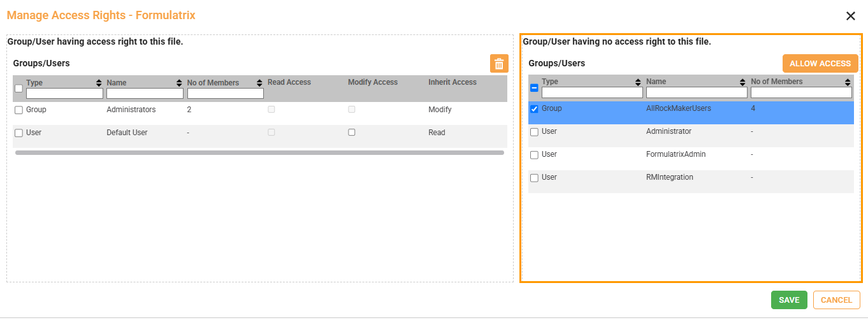This screenshot has width=868, height=320.
Task: Sort left table by No of Members arrows
Action: click(259, 83)
